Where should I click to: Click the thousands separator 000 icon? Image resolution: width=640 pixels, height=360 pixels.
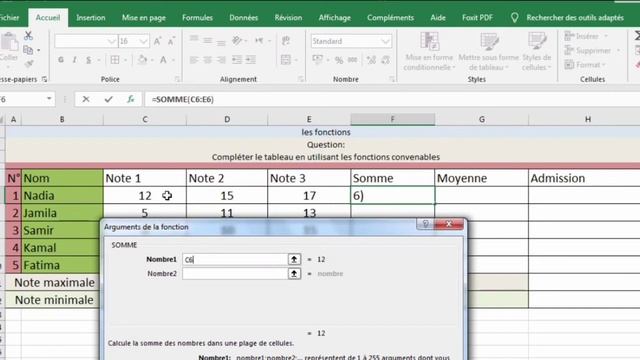tap(353, 60)
